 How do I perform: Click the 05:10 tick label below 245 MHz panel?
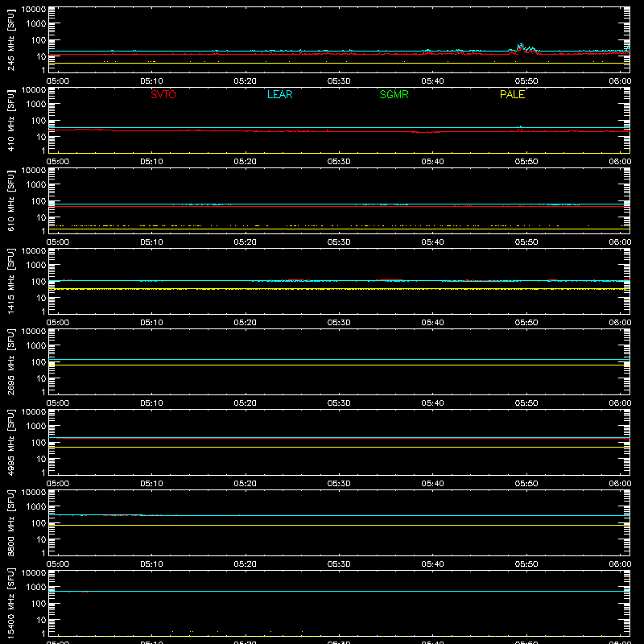151,81
